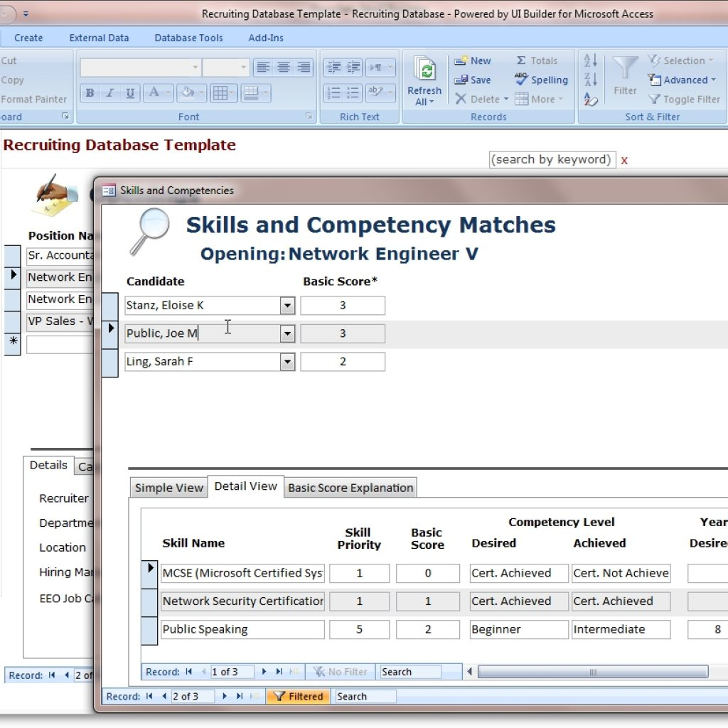Switch to the Simple View tab
The image size is (728, 728).
tap(169, 488)
